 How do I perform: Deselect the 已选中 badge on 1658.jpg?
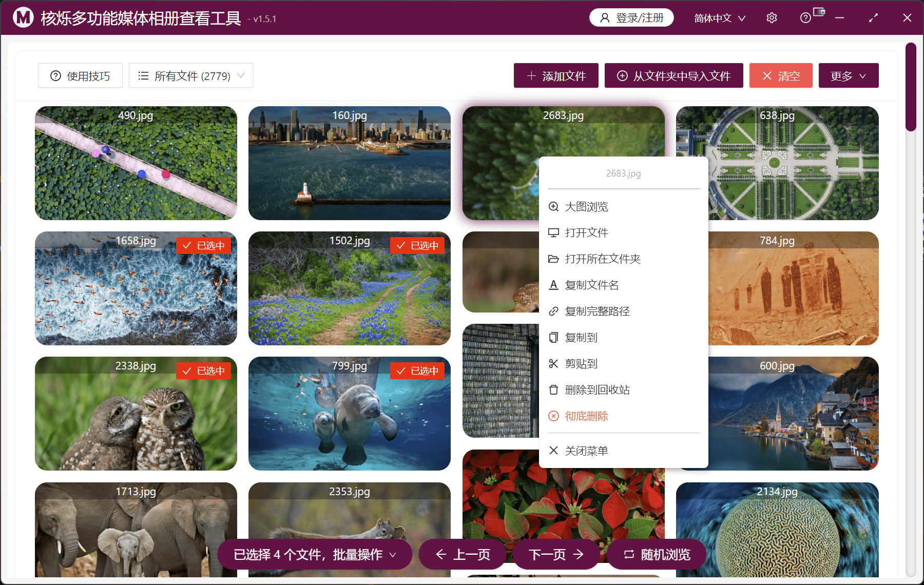pyautogui.click(x=204, y=245)
